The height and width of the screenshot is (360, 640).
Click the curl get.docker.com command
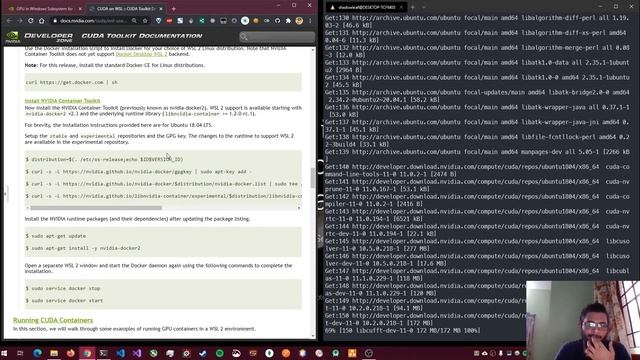tap(72, 82)
